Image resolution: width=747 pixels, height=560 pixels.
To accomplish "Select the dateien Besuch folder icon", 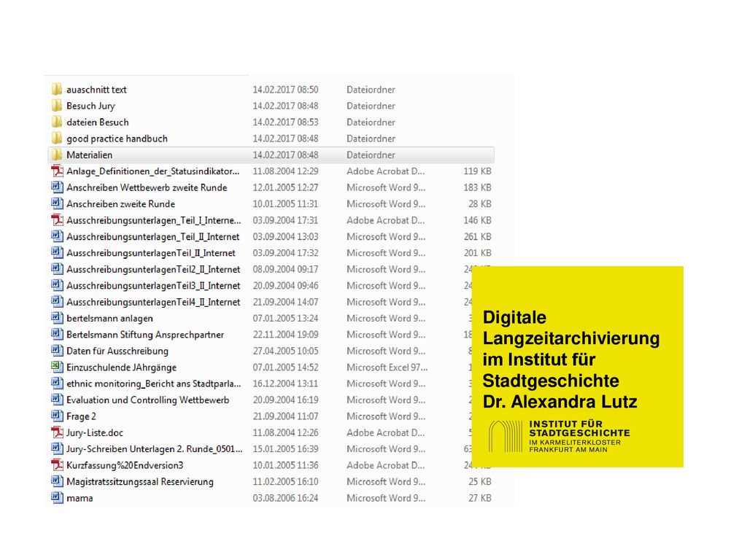I will click(x=57, y=122).
